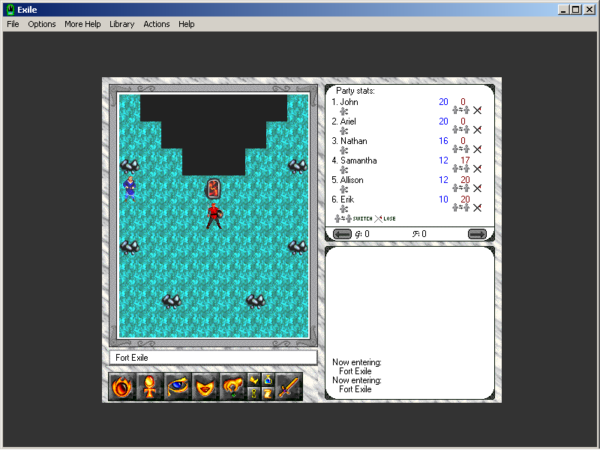Click the golden ankh priest spell button
The image size is (600, 450).
coord(151,385)
